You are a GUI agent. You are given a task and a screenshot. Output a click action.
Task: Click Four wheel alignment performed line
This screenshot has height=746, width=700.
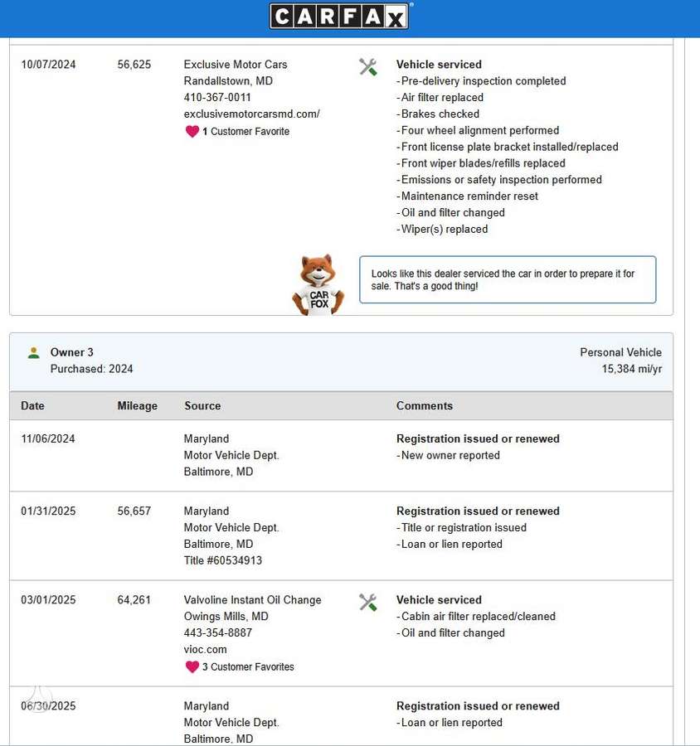tap(478, 130)
